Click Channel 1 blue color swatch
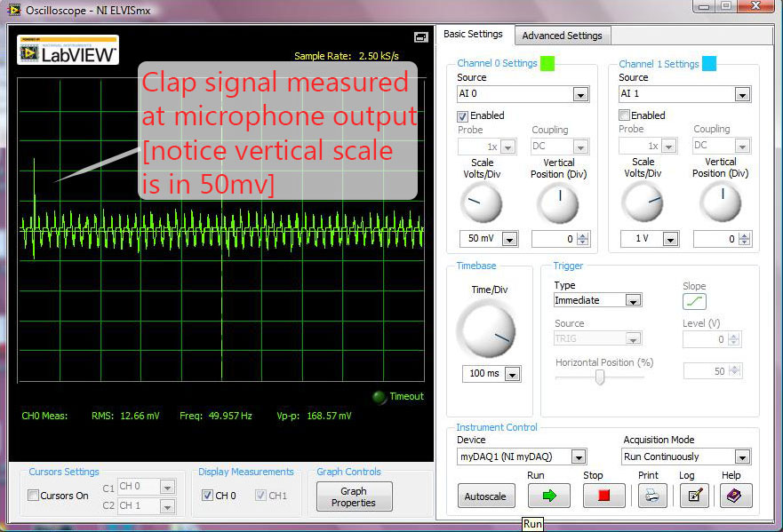The width and height of the screenshot is (783, 532). coord(709,63)
